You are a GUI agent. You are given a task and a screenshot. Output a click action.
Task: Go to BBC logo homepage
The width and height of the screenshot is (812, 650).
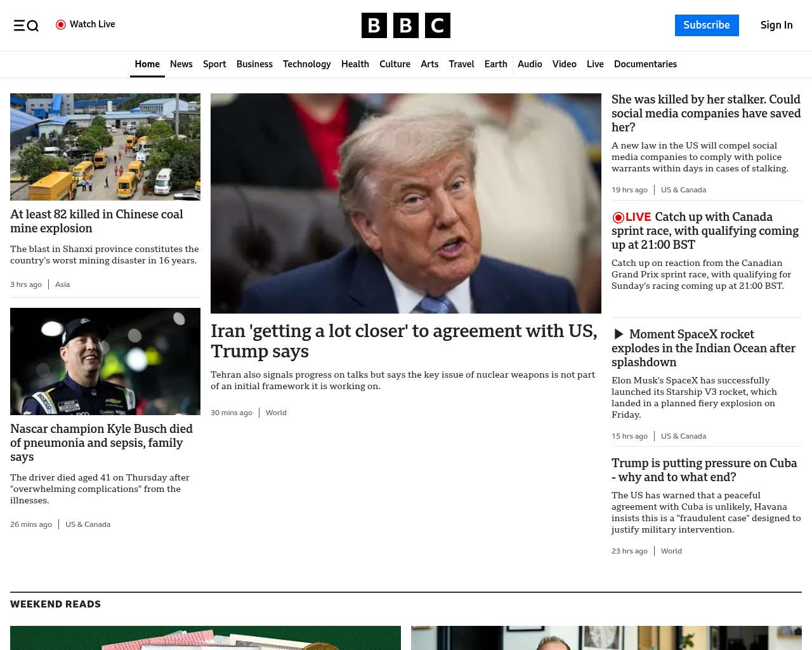[406, 25]
